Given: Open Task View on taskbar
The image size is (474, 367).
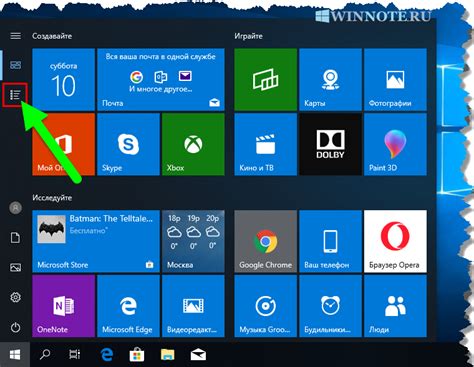Looking at the screenshot, I should [75, 354].
